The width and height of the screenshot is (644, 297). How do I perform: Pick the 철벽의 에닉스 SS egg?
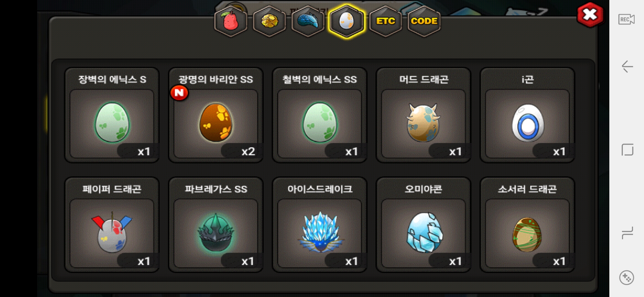(320, 115)
